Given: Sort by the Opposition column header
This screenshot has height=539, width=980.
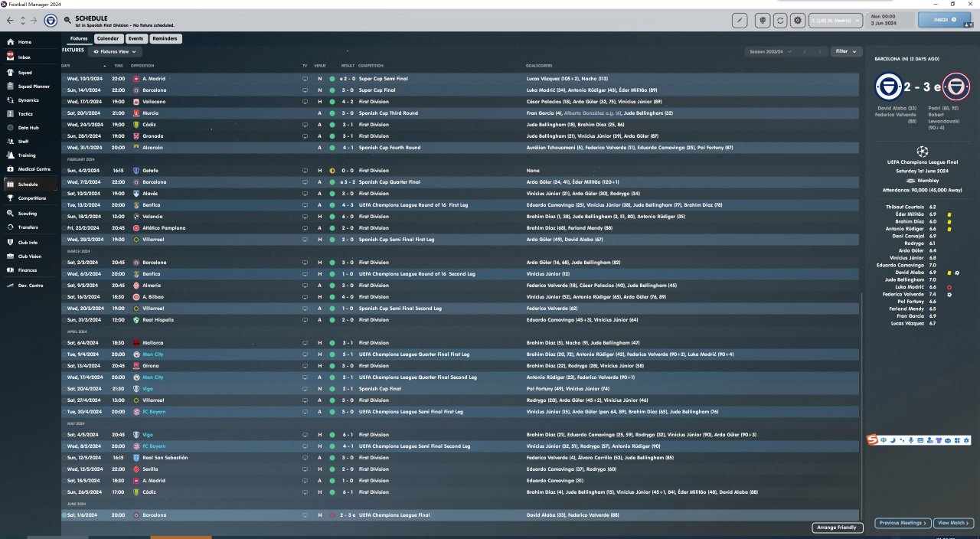Looking at the screenshot, I should (142, 66).
